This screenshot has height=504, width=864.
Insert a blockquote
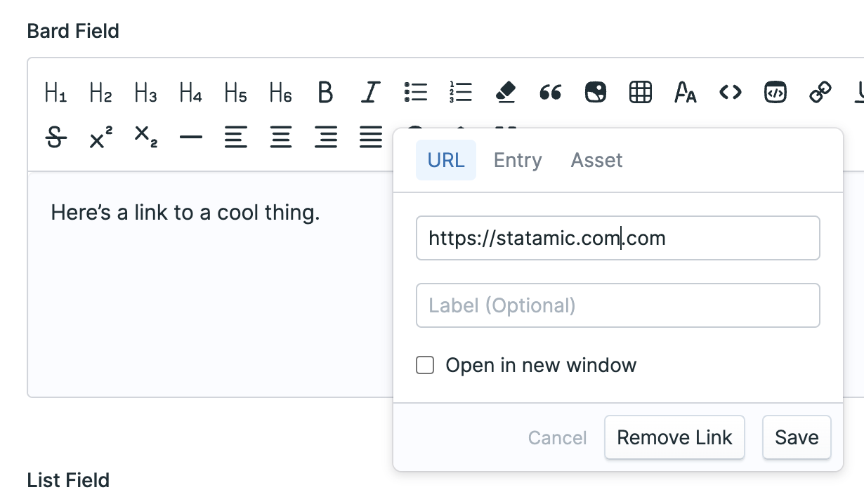[550, 92]
